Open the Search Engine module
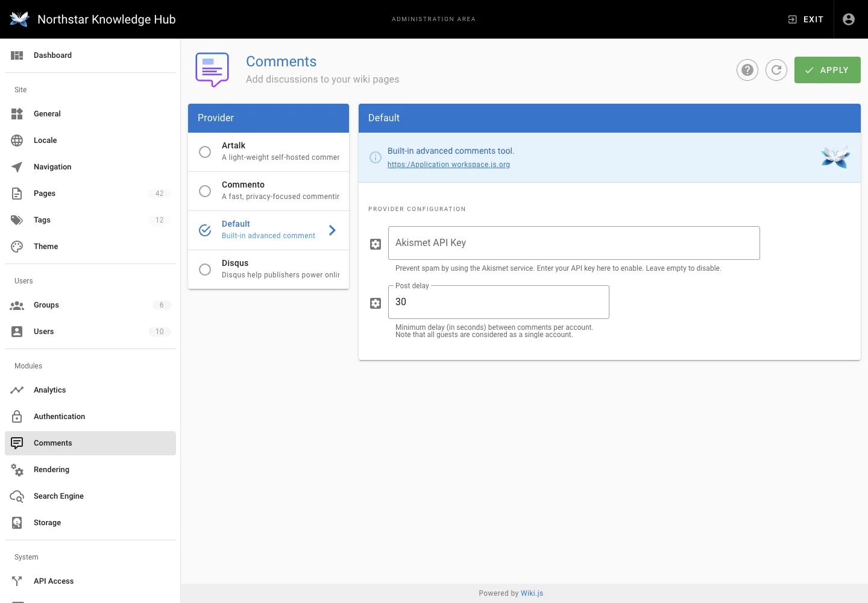Screen dimensions: 868x603 tap(90, 496)
